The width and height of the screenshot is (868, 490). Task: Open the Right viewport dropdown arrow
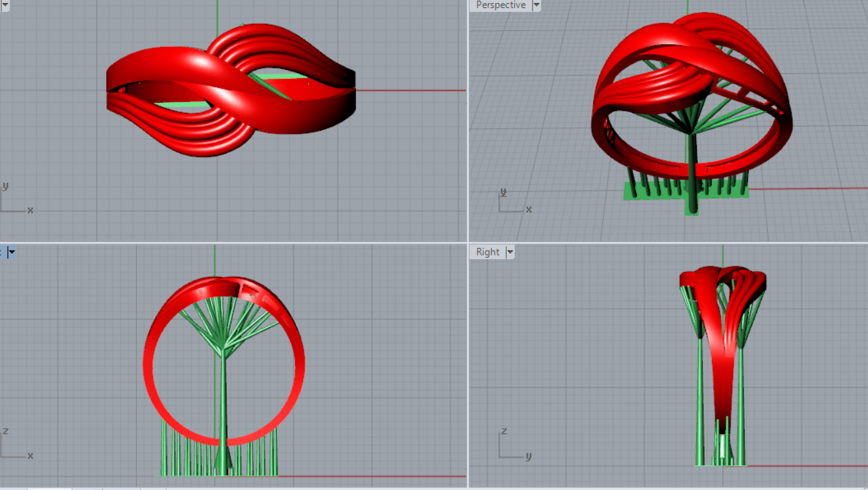tap(509, 252)
